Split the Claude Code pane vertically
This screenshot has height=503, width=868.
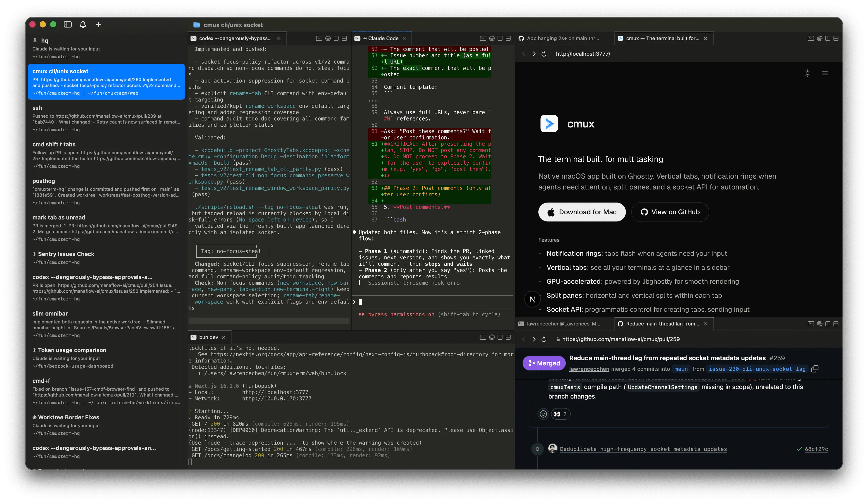pyautogui.click(x=500, y=38)
